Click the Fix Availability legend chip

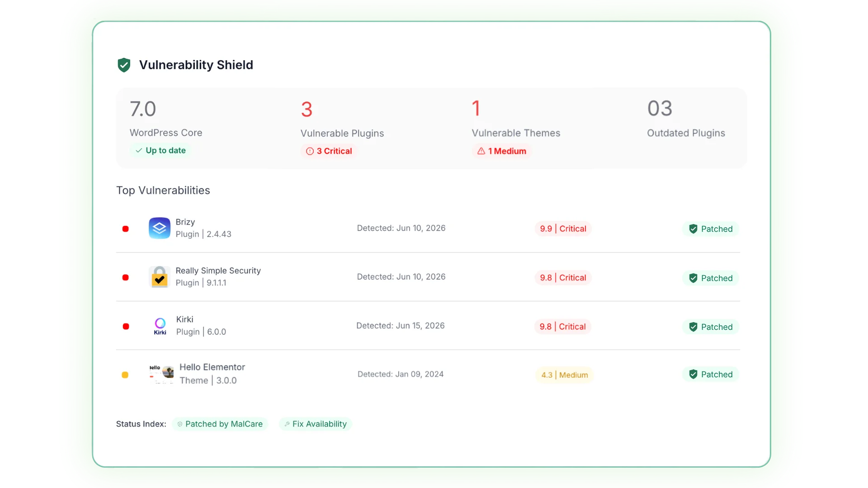(316, 424)
